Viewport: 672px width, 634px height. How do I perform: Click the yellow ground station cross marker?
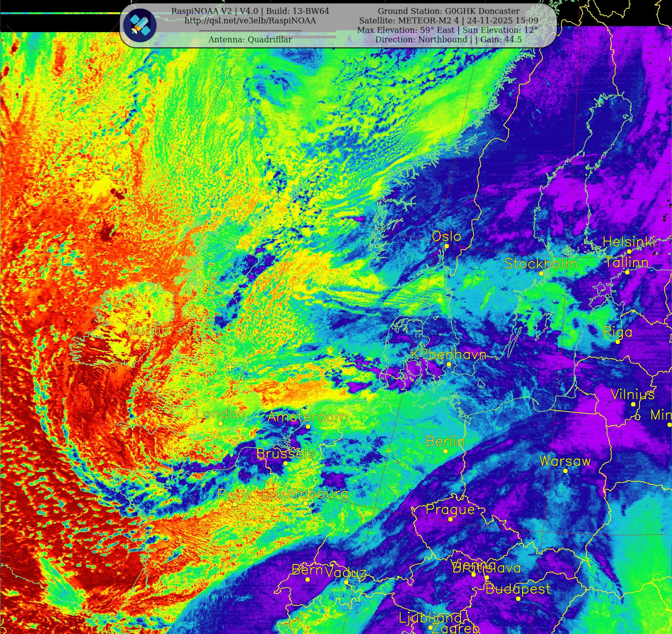point(230,367)
